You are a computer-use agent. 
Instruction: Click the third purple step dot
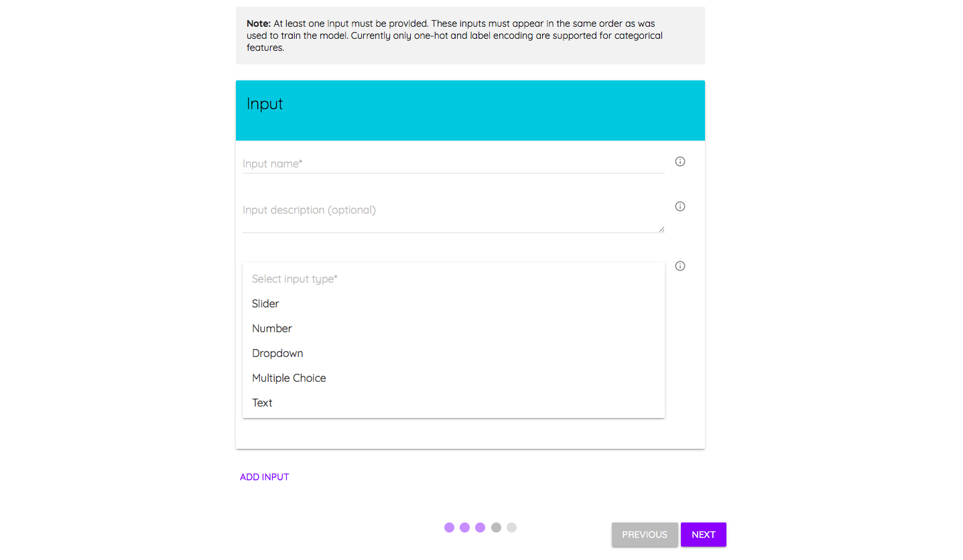tap(480, 528)
